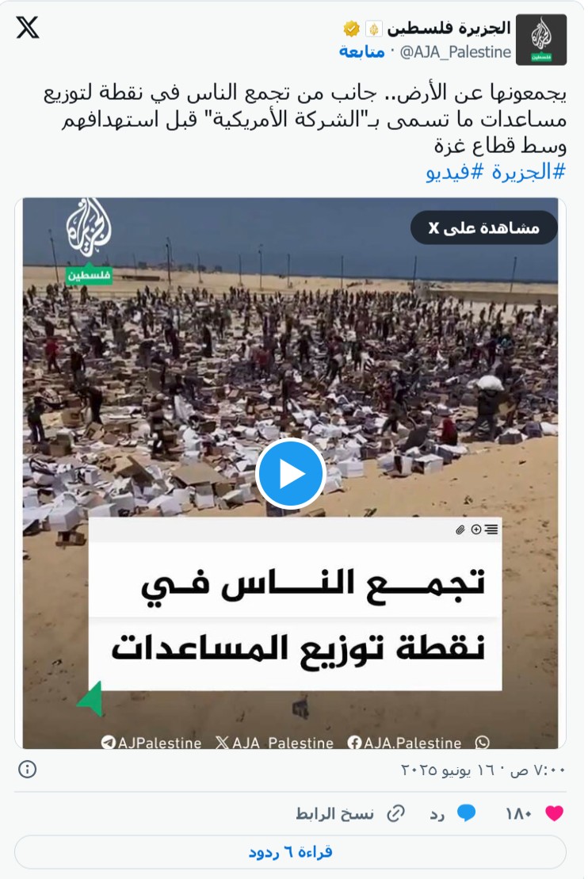Click the gold verified badge
588x879 pixels.
click(x=352, y=28)
